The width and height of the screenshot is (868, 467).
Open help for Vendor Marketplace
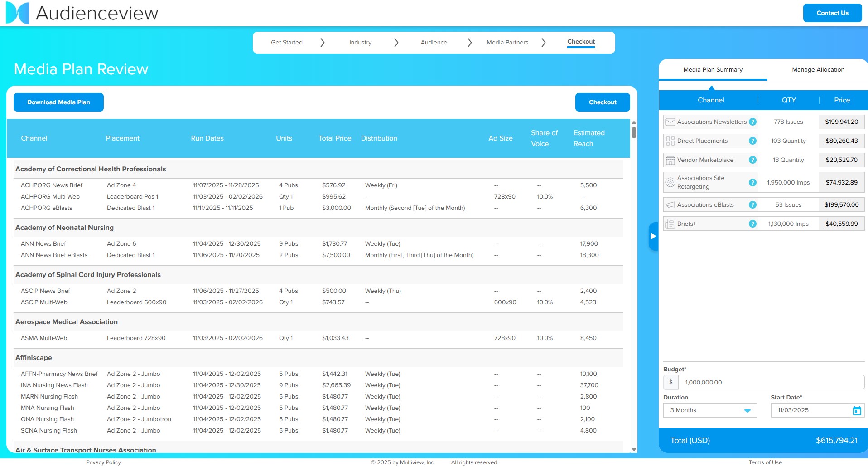pos(752,160)
